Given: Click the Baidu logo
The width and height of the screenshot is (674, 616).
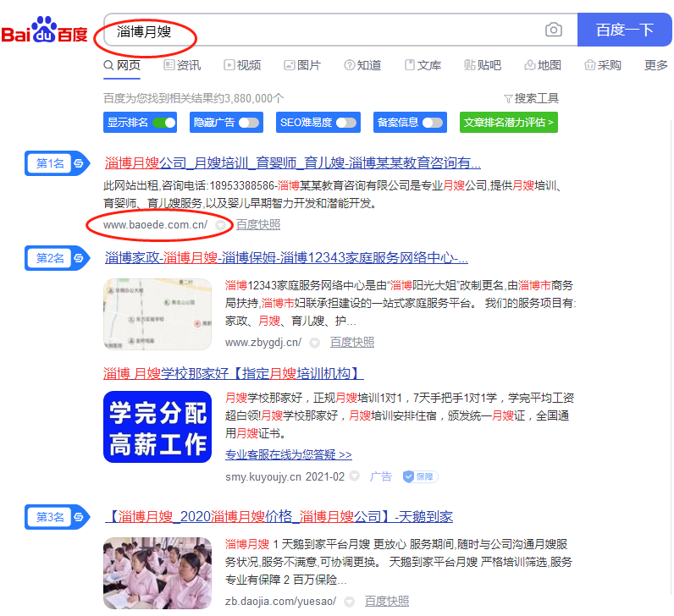Looking at the screenshot, I should [44, 30].
